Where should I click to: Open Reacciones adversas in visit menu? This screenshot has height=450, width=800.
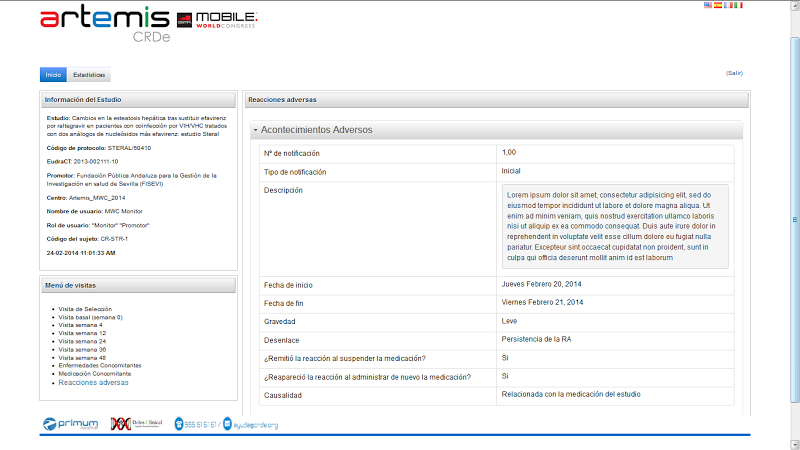[x=93, y=383]
